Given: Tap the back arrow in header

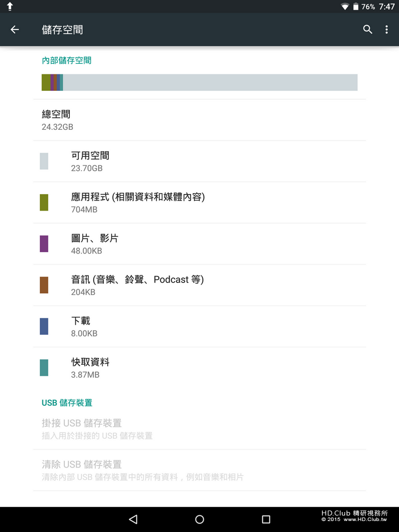Looking at the screenshot, I should click(x=15, y=30).
